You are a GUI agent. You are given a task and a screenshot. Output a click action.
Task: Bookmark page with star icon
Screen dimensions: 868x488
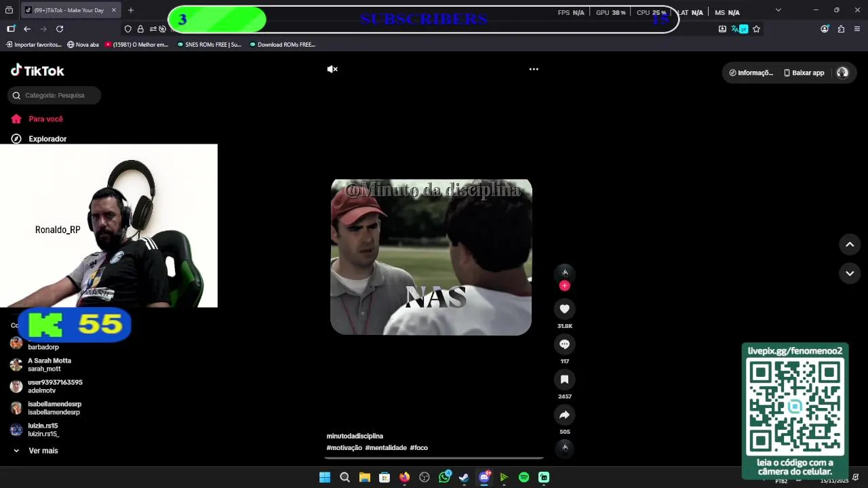(756, 29)
